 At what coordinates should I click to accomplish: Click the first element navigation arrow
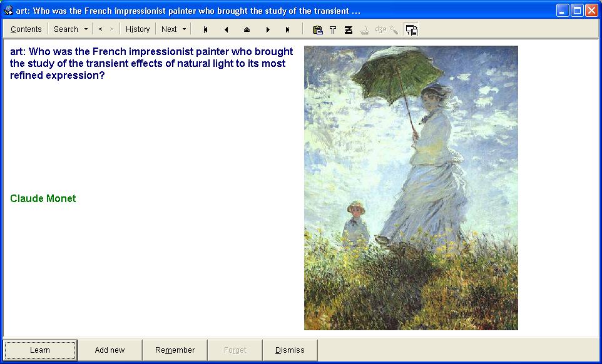[205, 29]
